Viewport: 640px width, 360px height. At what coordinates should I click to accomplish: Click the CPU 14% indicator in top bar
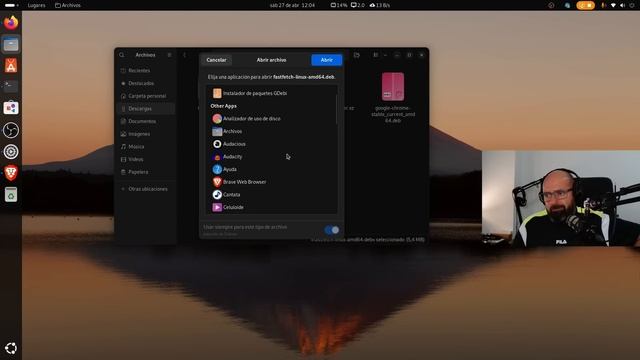339,5
